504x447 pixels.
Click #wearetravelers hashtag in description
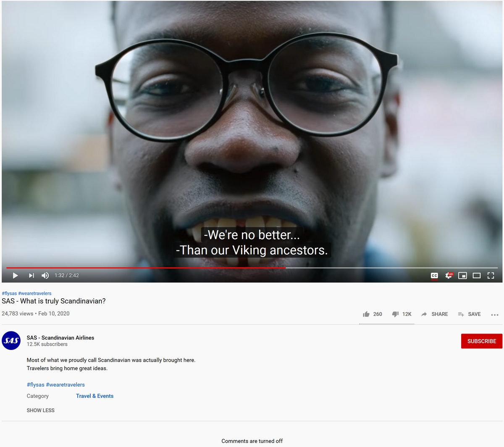[65, 385]
